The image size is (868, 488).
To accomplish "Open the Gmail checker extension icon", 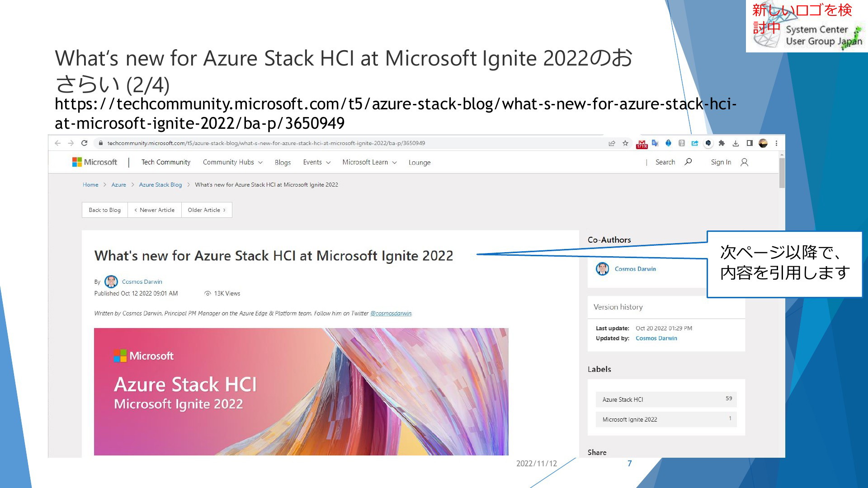I will pos(642,144).
